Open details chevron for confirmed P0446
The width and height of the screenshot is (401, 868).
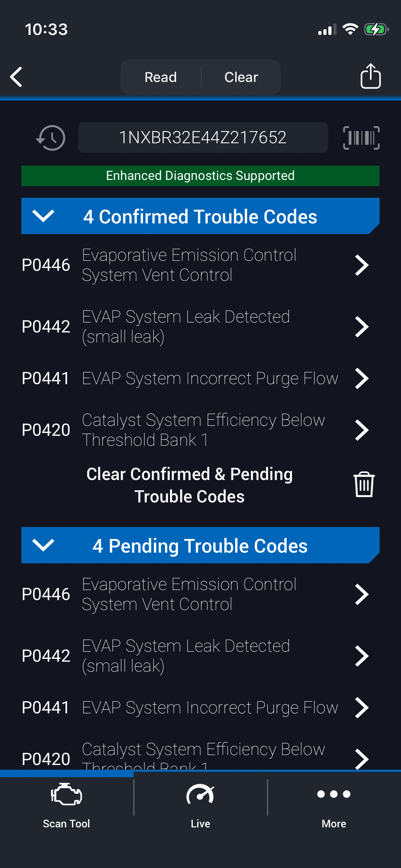(x=361, y=265)
